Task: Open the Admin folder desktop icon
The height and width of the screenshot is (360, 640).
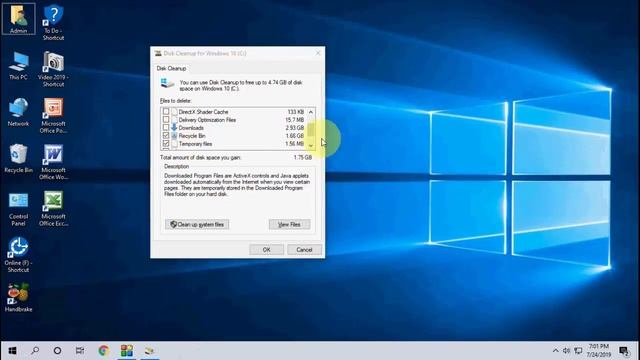Action: point(18,19)
